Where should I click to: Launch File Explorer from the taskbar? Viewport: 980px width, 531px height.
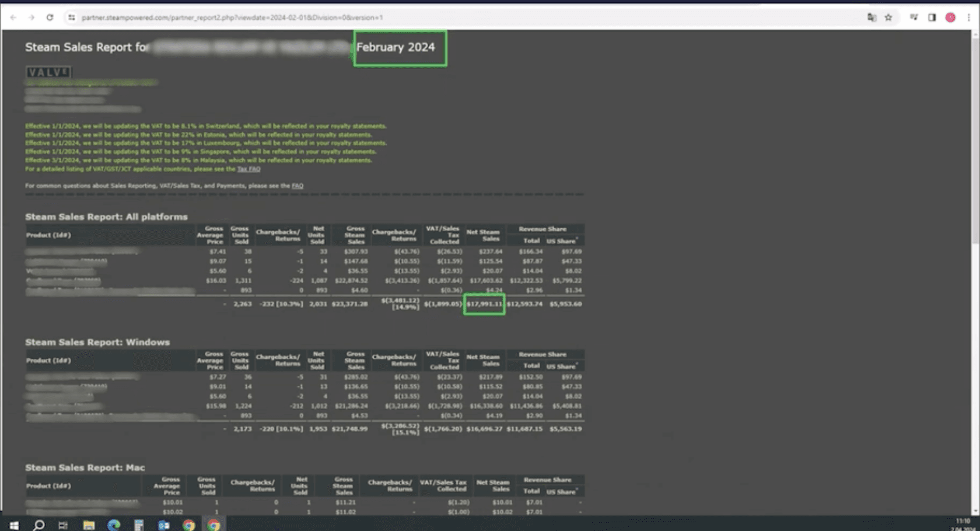pyautogui.click(x=89, y=525)
